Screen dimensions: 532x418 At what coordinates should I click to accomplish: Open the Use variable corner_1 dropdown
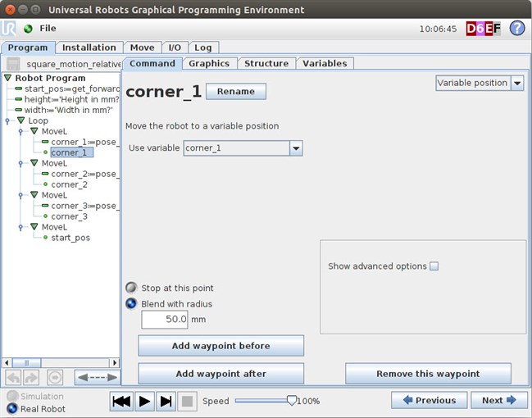coord(243,148)
